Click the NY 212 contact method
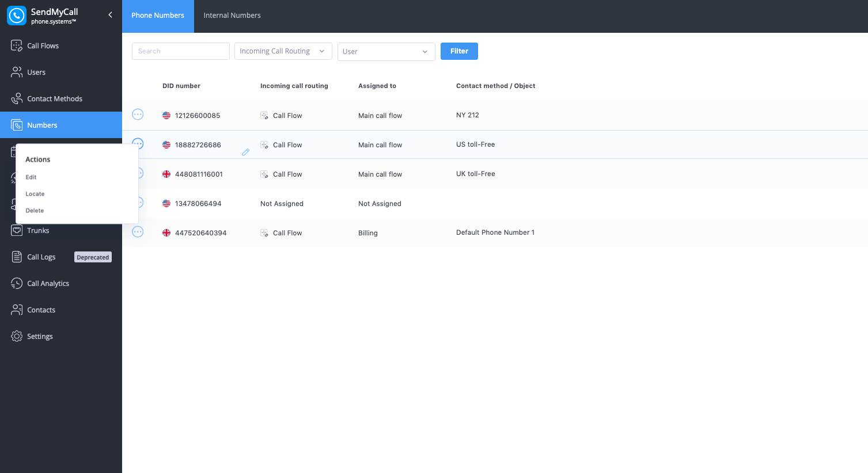 click(468, 115)
